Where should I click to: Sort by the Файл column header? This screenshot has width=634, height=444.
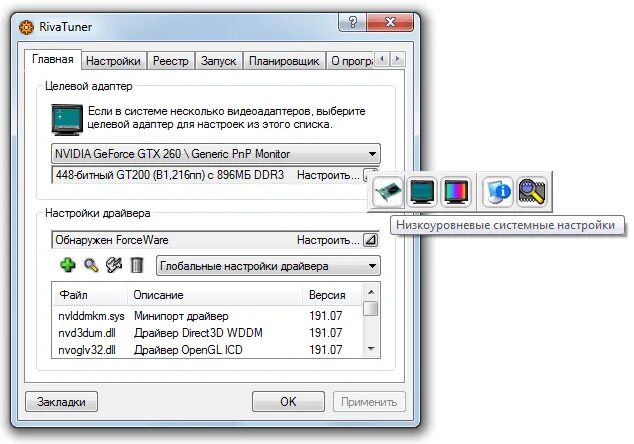point(90,295)
